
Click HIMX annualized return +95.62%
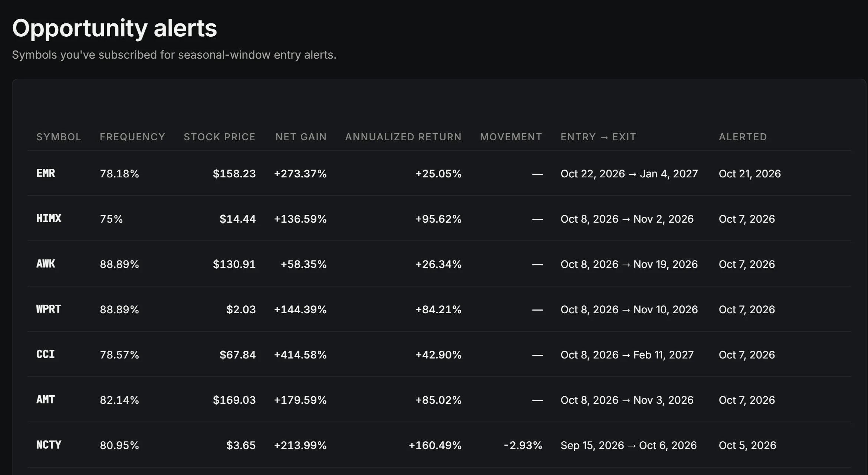438,219
